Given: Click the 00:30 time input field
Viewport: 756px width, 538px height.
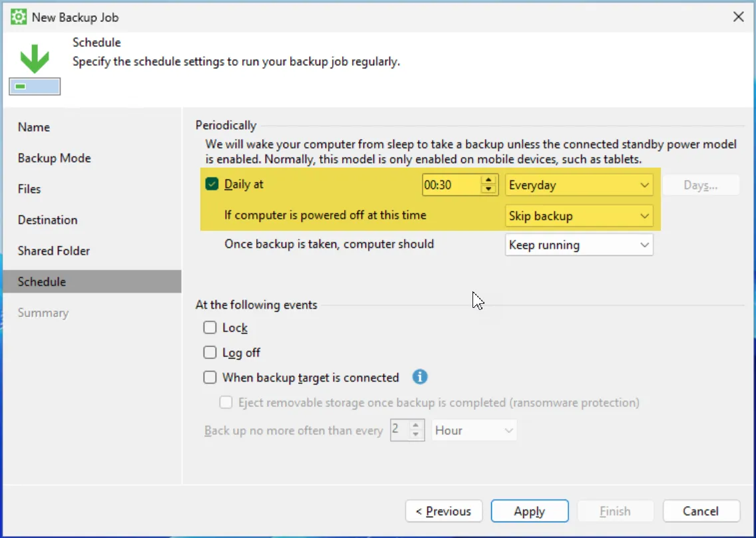Looking at the screenshot, I should 451,186.
